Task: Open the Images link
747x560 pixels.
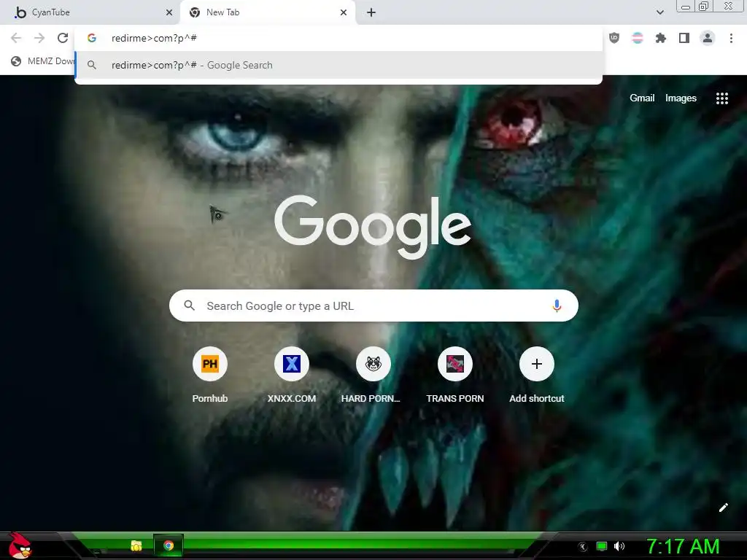Action: (681, 98)
